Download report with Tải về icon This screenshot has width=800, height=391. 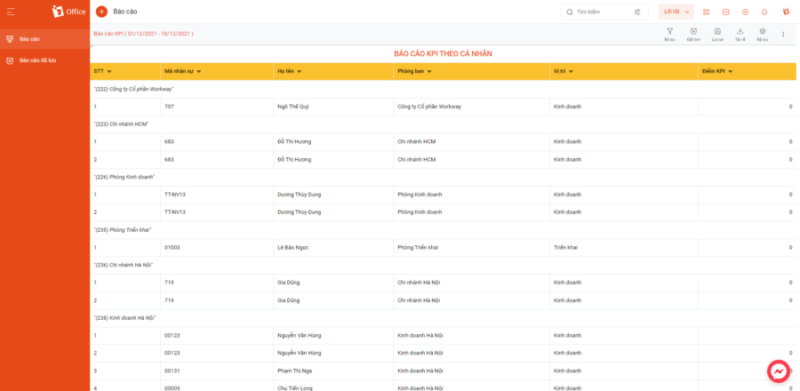click(740, 32)
